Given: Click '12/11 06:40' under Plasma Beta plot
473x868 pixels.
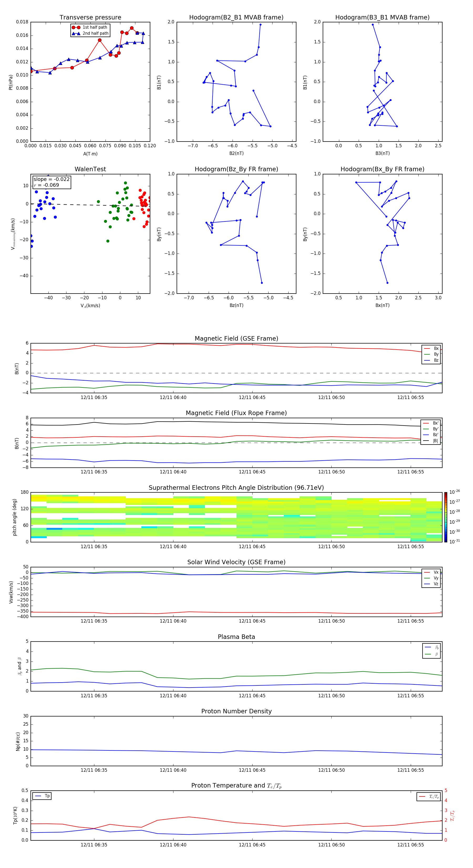Looking at the screenshot, I should point(173,696).
